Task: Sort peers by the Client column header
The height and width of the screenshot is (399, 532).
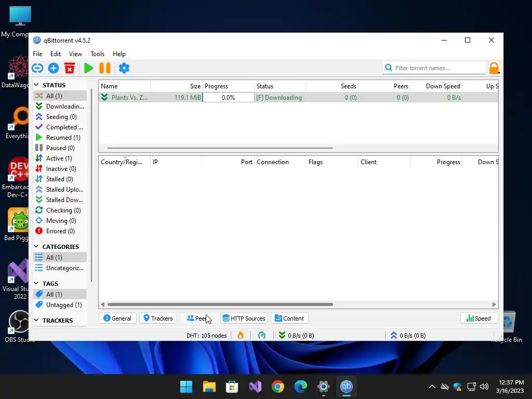Action: 384,162
